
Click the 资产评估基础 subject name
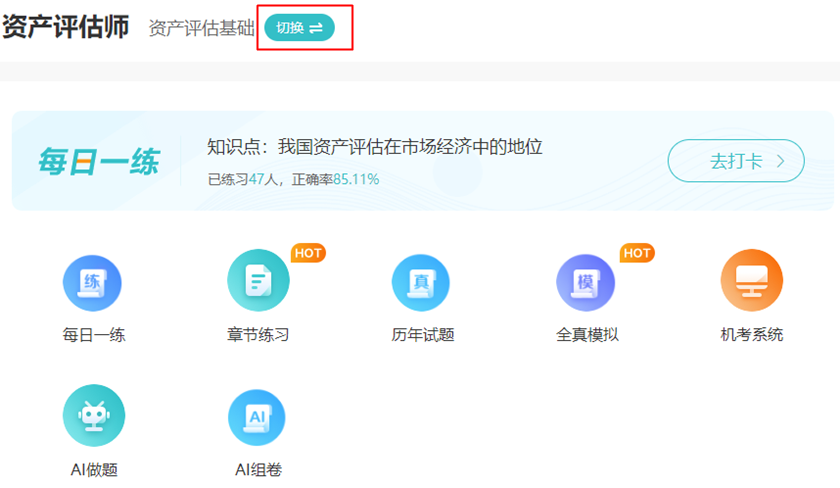[201, 28]
